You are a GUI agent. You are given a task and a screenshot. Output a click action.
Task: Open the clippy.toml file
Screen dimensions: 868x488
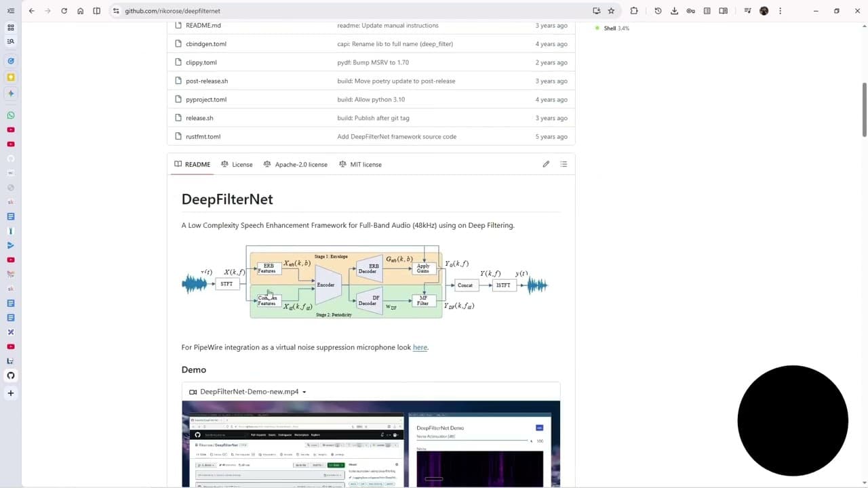[201, 62]
